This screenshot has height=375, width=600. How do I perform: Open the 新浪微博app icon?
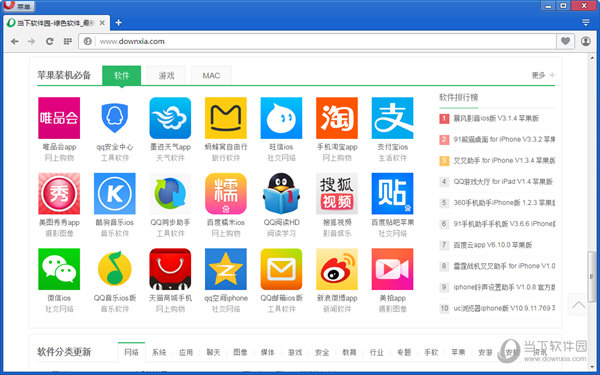pyautogui.click(x=337, y=269)
